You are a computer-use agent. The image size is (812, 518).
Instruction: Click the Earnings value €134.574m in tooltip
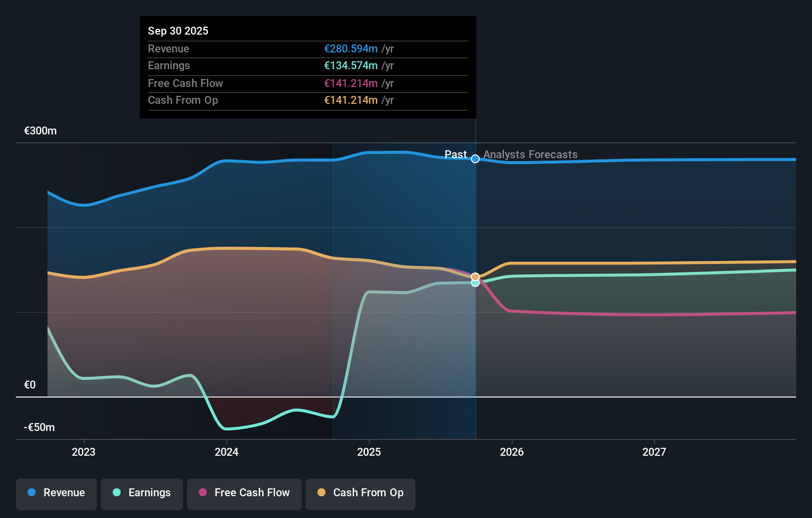(x=351, y=65)
